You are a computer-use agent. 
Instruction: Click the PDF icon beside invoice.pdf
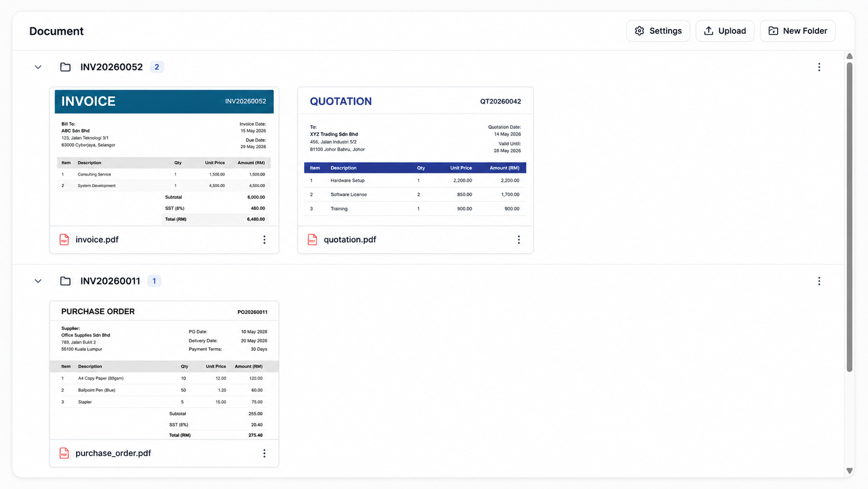coord(64,240)
